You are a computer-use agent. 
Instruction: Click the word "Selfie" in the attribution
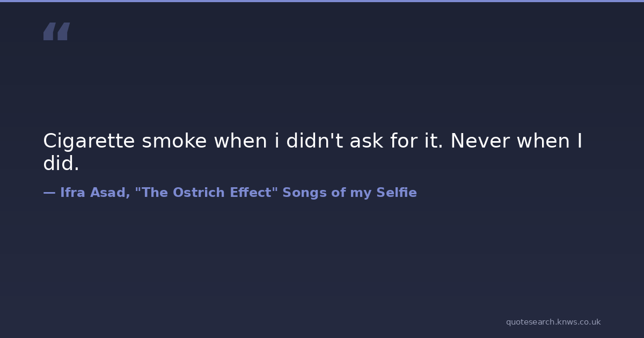[397, 193]
